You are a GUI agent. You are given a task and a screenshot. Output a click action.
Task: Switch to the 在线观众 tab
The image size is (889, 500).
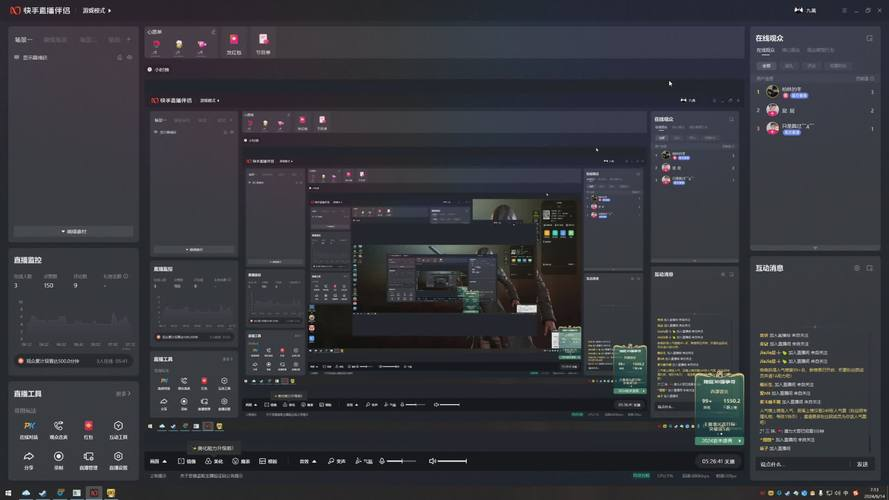coord(765,50)
